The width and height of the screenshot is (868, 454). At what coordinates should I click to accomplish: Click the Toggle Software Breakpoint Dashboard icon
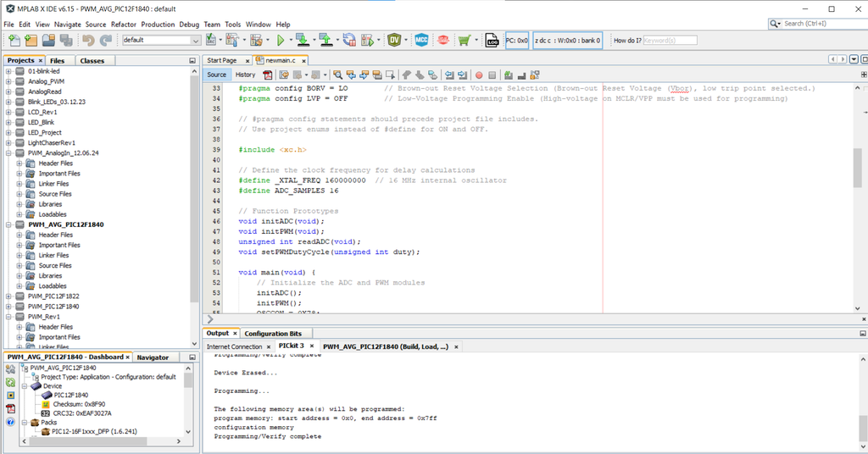10,396
